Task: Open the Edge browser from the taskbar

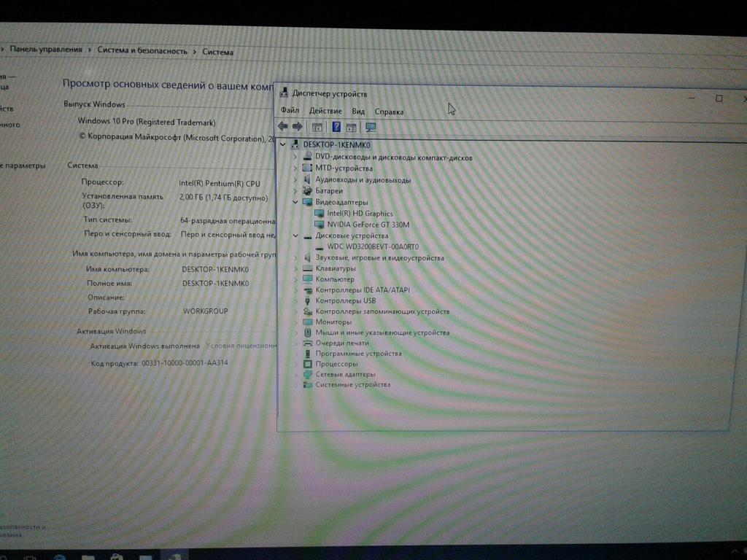Action: pyautogui.click(x=60, y=556)
